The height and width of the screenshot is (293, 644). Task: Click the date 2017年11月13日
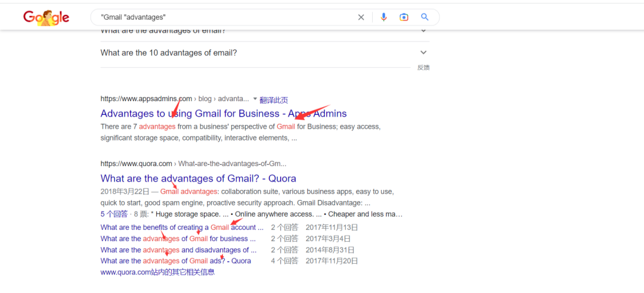click(332, 227)
